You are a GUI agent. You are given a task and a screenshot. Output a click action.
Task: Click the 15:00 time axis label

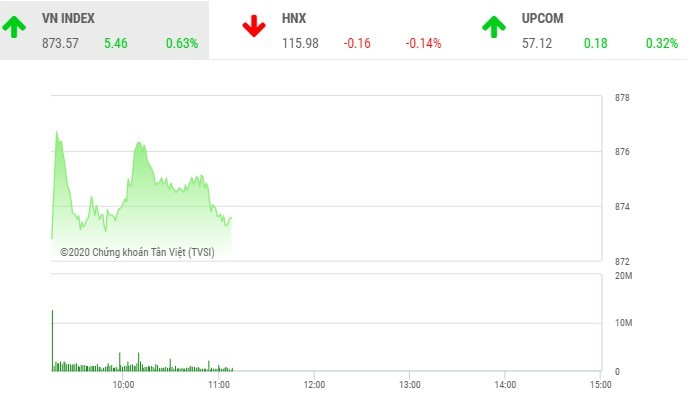(x=599, y=384)
